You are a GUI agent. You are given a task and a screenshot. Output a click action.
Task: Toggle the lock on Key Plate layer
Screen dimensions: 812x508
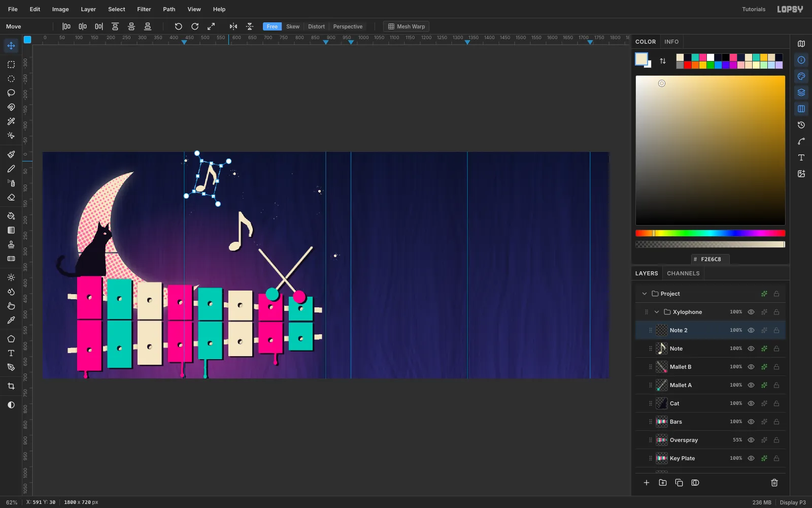(776, 458)
